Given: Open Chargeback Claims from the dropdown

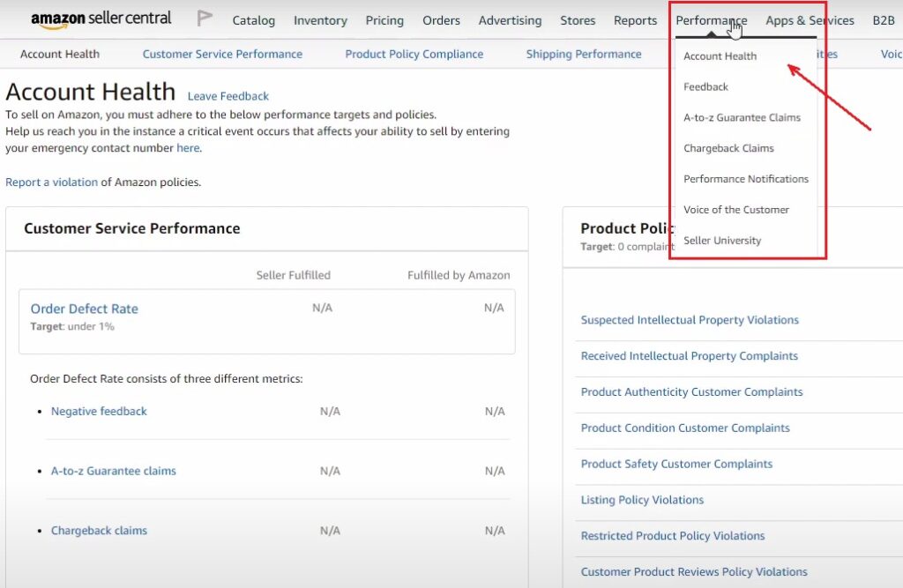Looking at the screenshot, I should 728,148.
